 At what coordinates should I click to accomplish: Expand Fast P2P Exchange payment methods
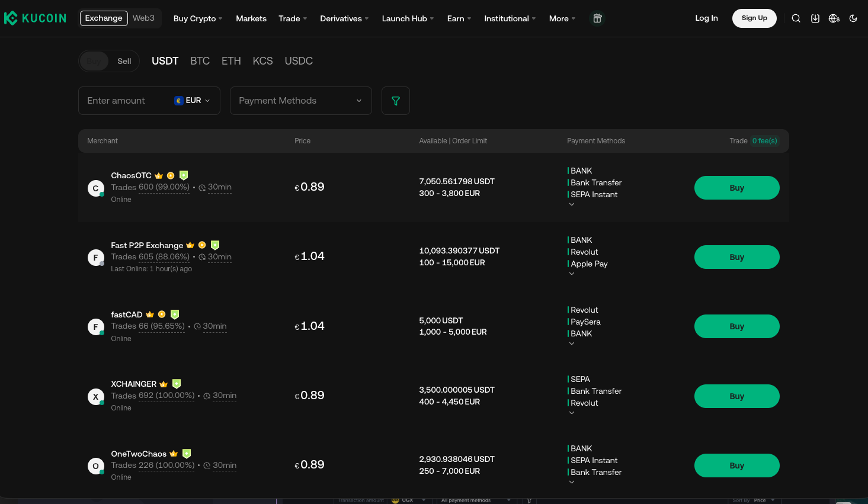[x=572, y=274]
